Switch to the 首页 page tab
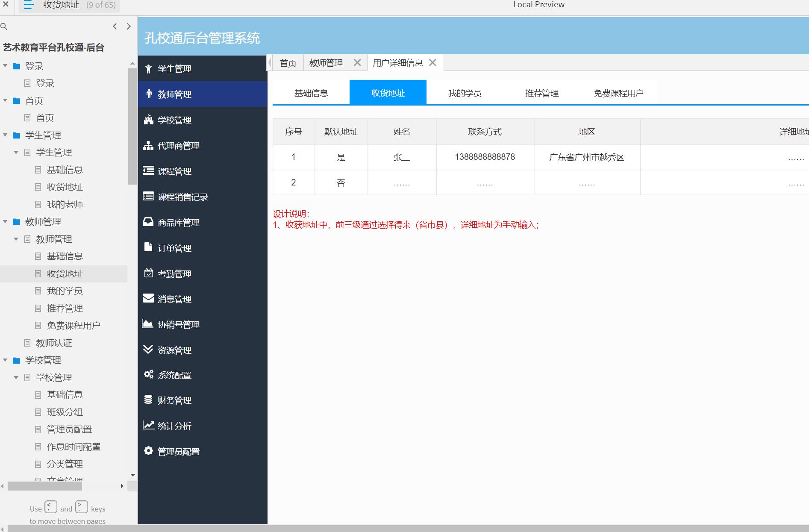The image size is (809, 532). click(x=288, y=63)
